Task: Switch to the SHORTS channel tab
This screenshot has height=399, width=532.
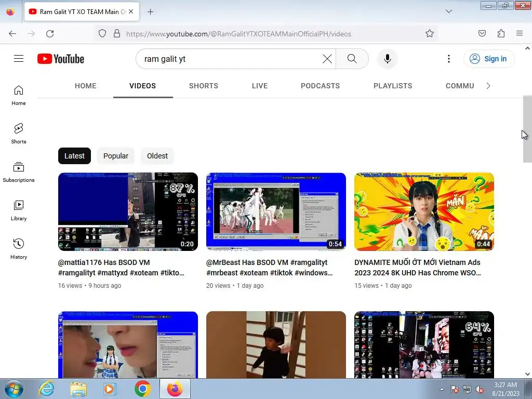Action: coord(204,86)
